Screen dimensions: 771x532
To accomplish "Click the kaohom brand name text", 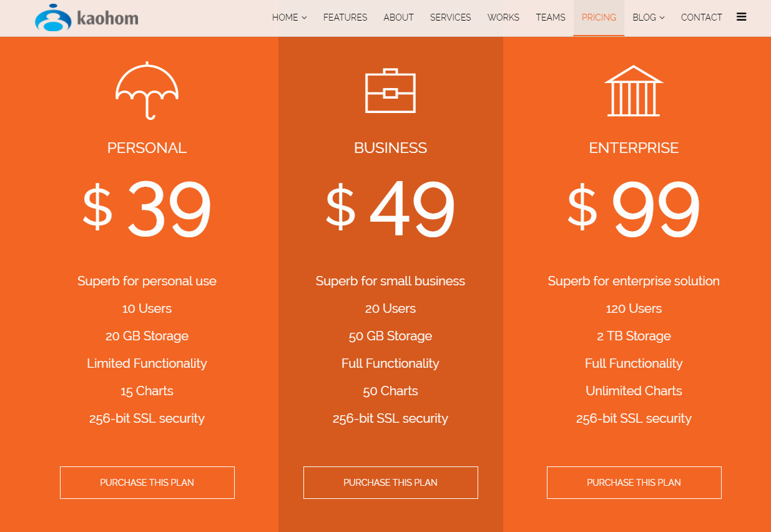I will (107, 19).
